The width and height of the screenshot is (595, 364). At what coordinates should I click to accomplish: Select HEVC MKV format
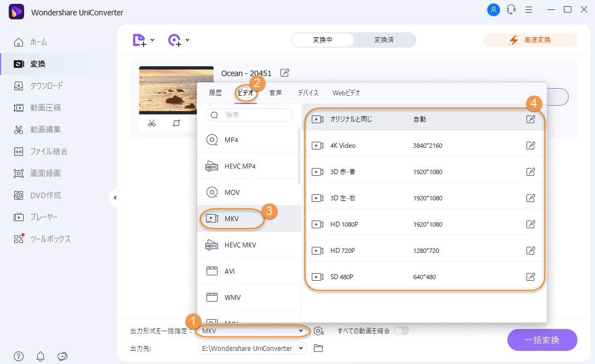coord(249,245)
